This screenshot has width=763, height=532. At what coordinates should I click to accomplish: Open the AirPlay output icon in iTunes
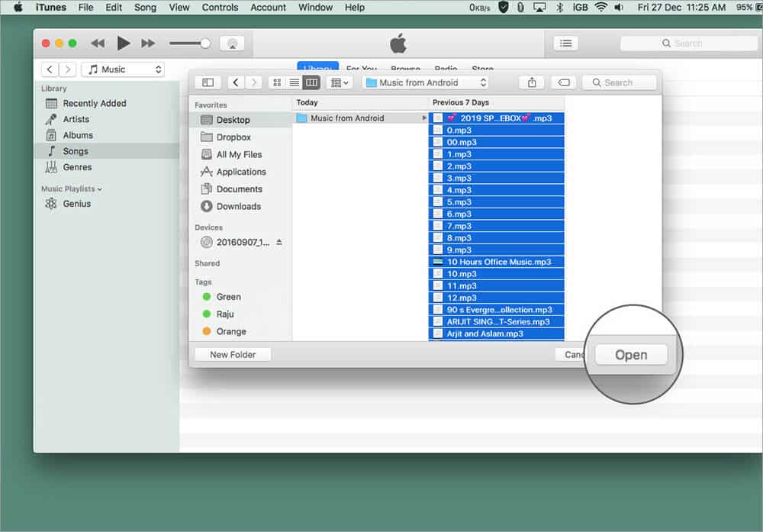pos(232,44)
